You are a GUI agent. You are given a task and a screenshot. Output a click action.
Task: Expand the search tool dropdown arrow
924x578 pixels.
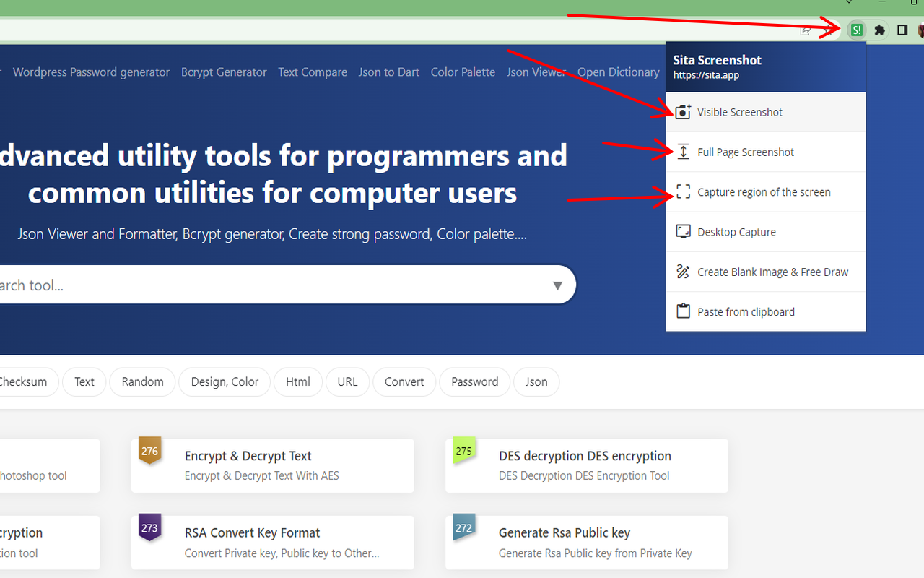(557, 285)
